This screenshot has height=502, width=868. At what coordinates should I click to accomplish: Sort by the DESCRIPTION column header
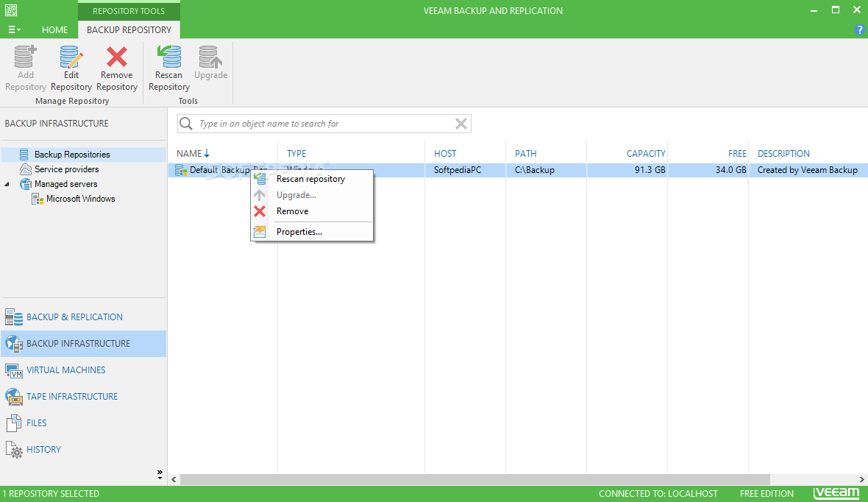coord(784,154)
